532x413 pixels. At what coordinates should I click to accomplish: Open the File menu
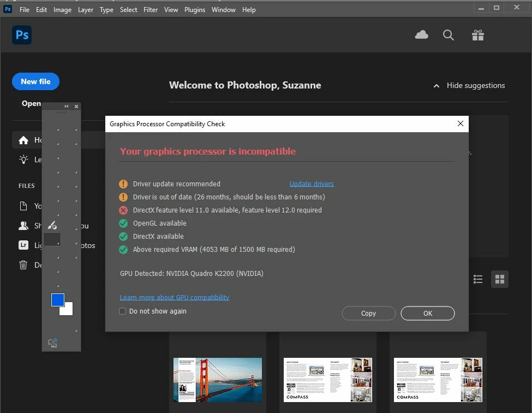click(25, 10)
